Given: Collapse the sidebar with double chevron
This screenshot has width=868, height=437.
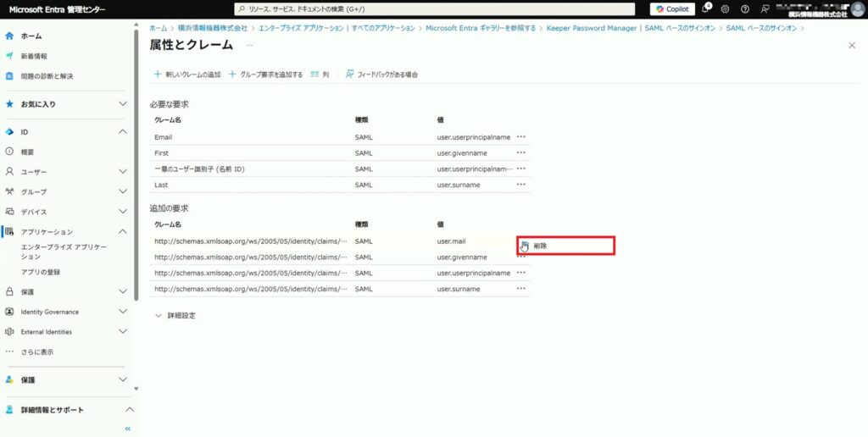Looking at the screenshot, I should coord(128,429).
